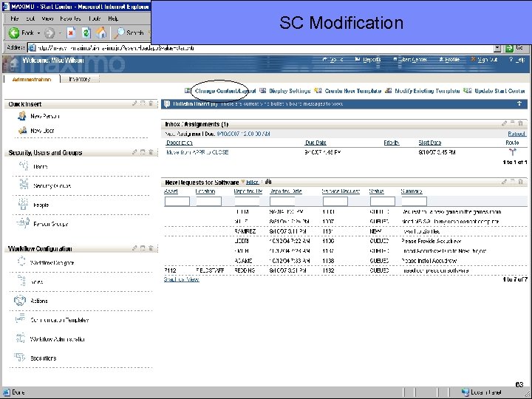Minimize the Workflow Configuration portlet

(143, 248)
